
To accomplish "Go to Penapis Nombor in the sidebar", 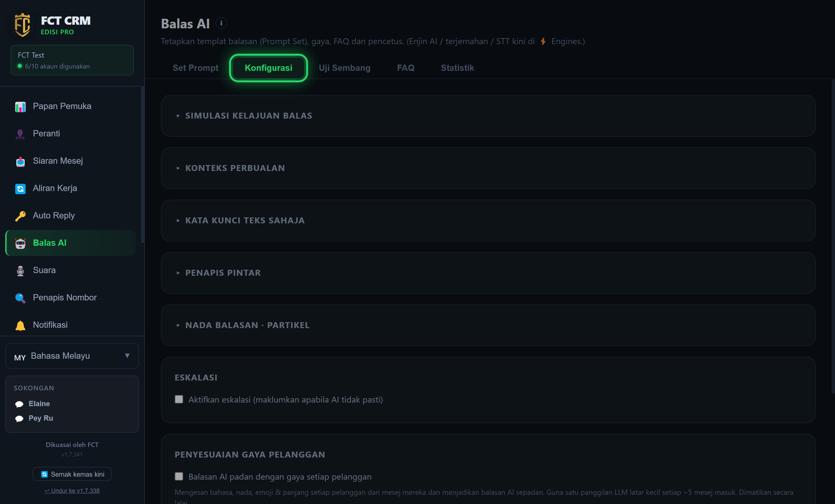I will point(71,298).
